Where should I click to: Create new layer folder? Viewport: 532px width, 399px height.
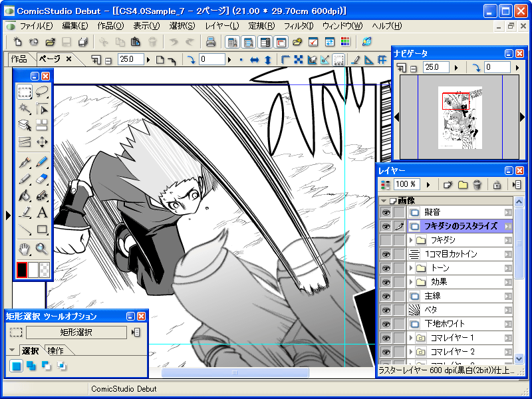tap(463, 185)
